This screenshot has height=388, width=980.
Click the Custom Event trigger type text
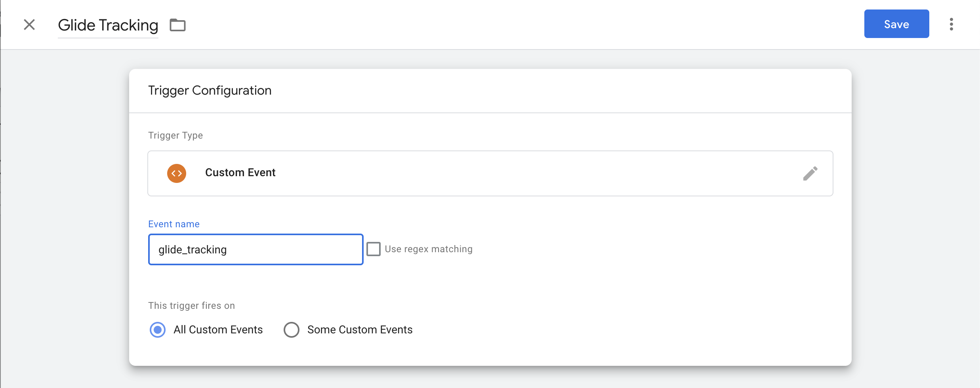tap(240, 173)
